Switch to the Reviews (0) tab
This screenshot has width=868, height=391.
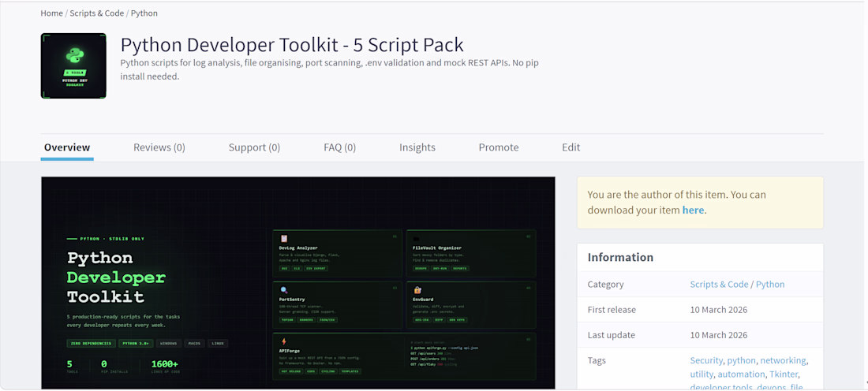159,147
